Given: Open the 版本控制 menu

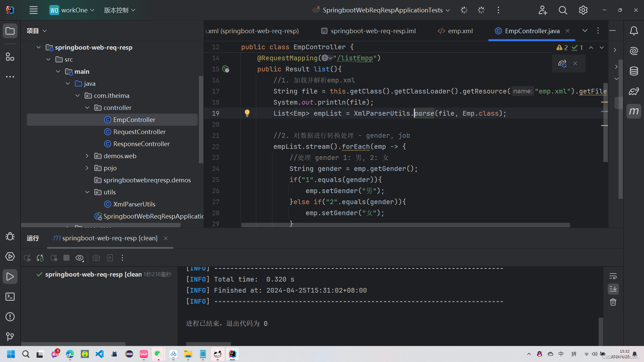Looking at the screenshot, I should click(119, 10).
